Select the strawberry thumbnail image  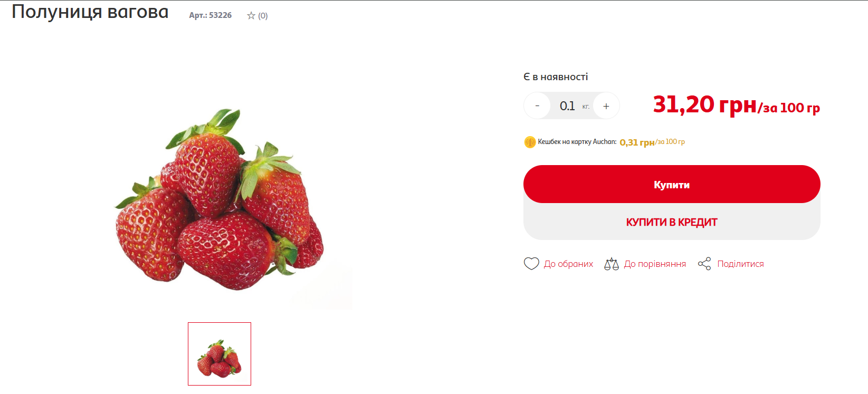click(220, 354)
